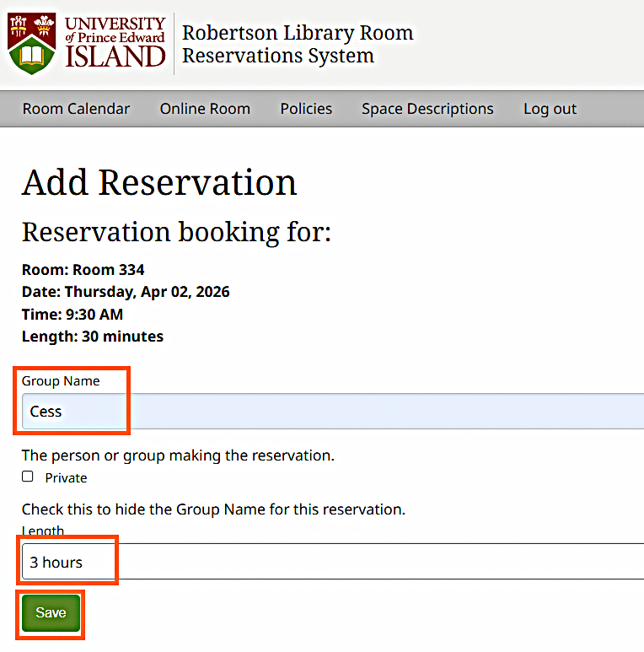Screen dimensions: 644x652
Task: Click the UPEI shield crest logo
Action: 32,44
